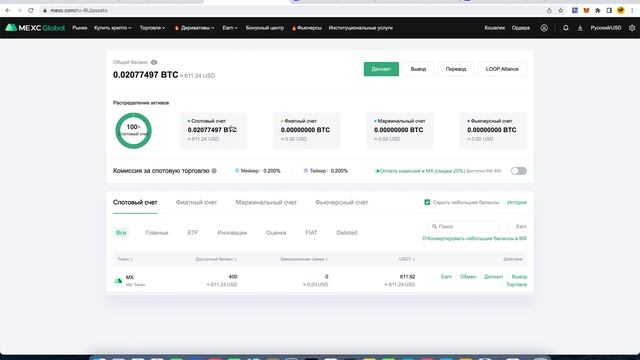Open the Chrome three-dot menu

632,11
